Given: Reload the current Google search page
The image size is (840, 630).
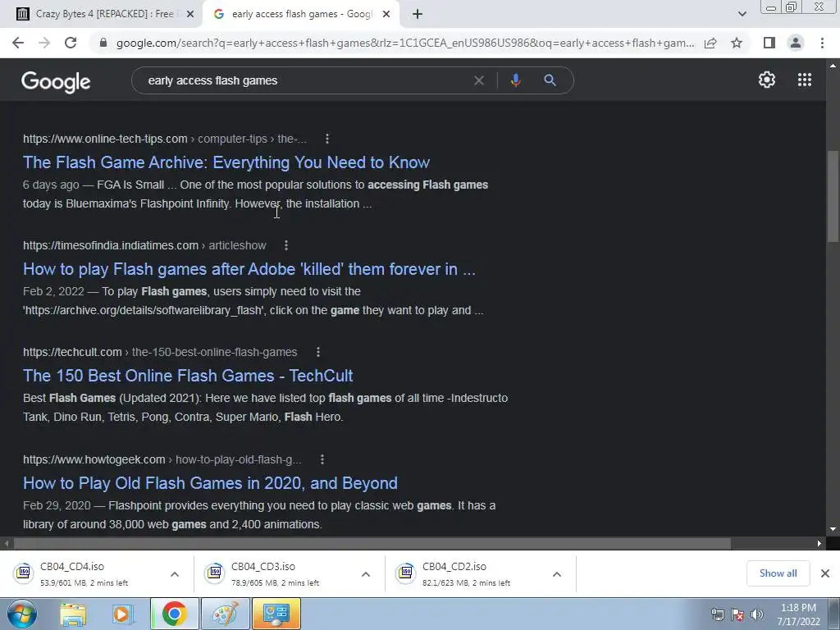Looking at the screenshot, I should (71, 43).
